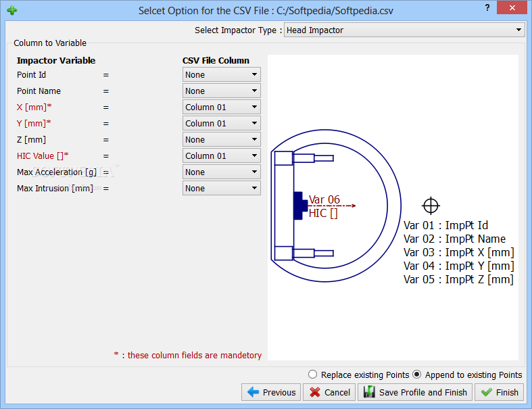The height and width of the screenshot is (409, 532).
Task: Open the HIC Value column dropdown
Action: (x=222, y=155)
